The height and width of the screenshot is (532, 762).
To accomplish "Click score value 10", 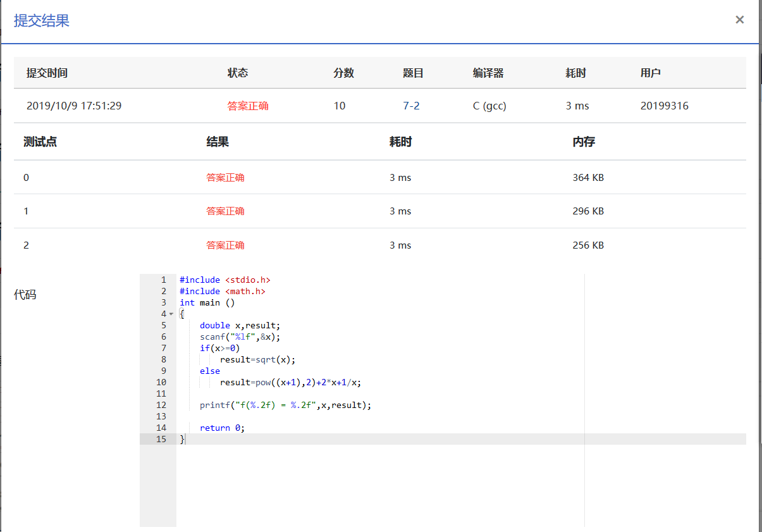I will coord(340,106).
